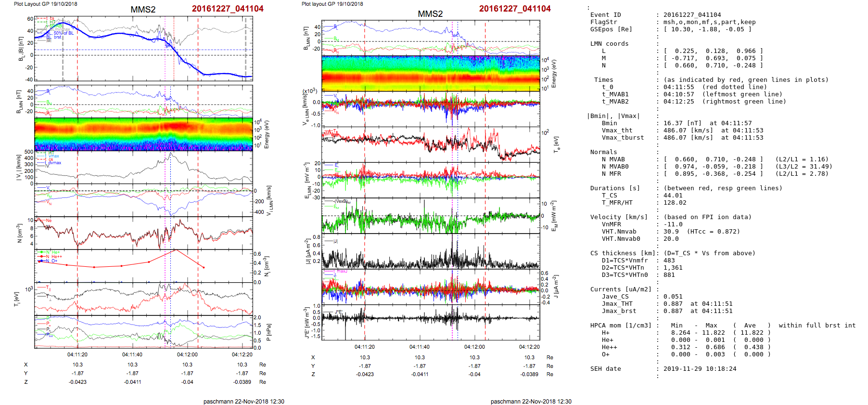Select the 'LMN coords' heading
Image resolution: width=868 pixels, height=405 pixels.
click(x=609, y=44)
